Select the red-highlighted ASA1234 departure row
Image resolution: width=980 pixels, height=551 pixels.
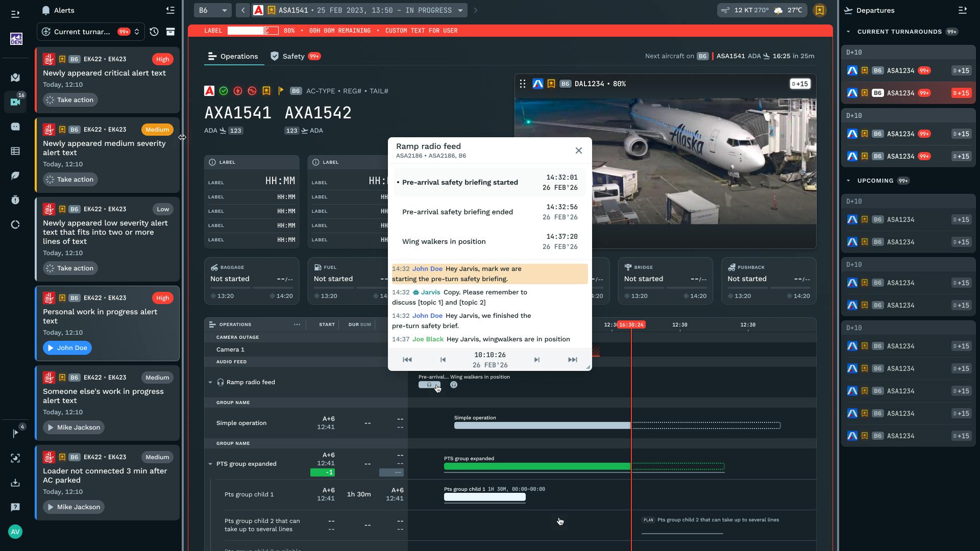[908, 93]
